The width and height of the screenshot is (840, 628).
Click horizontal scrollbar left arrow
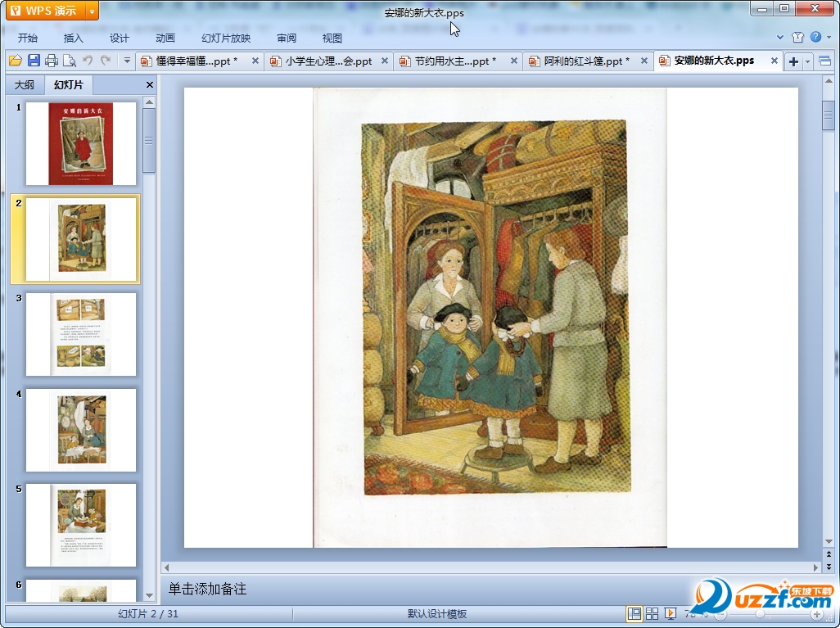166,567
